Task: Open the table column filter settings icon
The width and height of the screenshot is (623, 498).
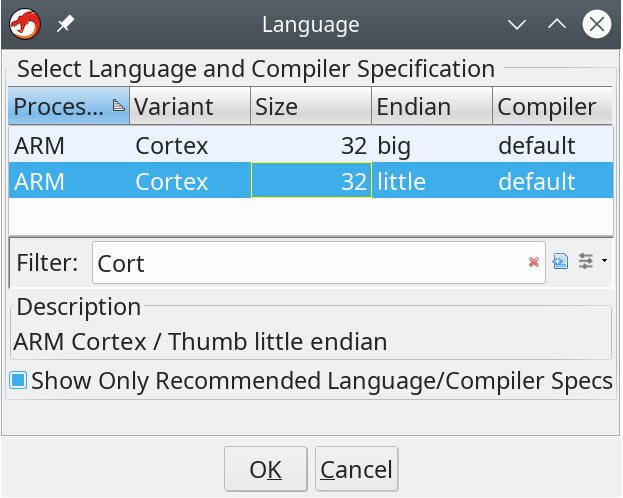Action: (586, 262)
